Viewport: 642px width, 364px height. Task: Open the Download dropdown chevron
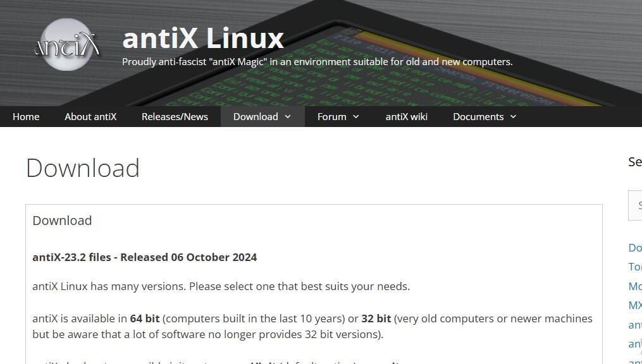pyautogui.click(x=288, y=116)
